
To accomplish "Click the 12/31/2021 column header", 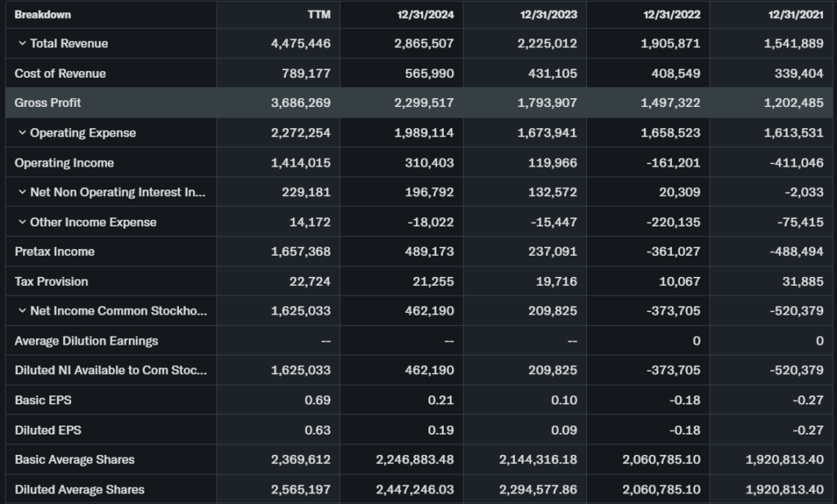I will (795, 15).
